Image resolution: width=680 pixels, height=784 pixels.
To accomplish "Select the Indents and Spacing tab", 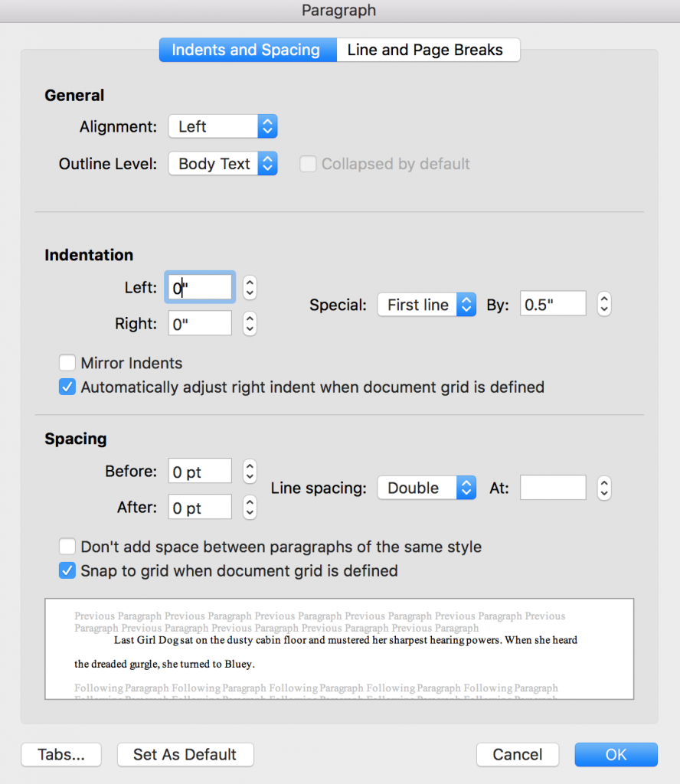I will point(247,50).
